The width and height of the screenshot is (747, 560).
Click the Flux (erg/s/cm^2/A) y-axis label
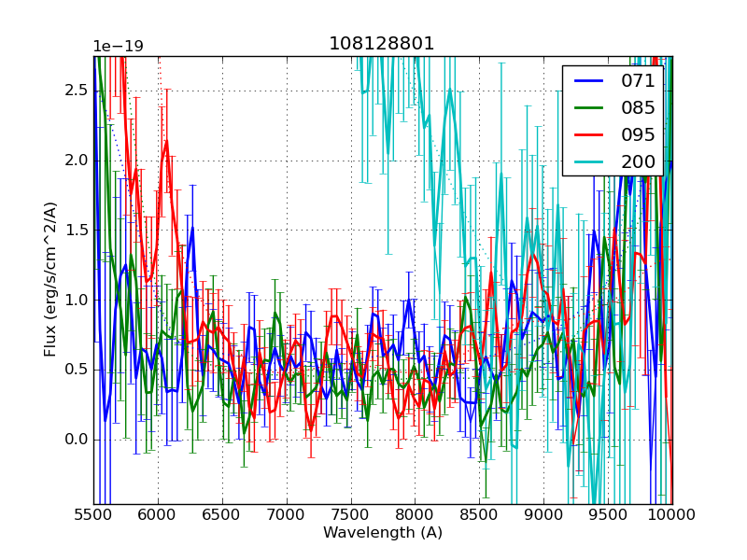pos(50,279)
